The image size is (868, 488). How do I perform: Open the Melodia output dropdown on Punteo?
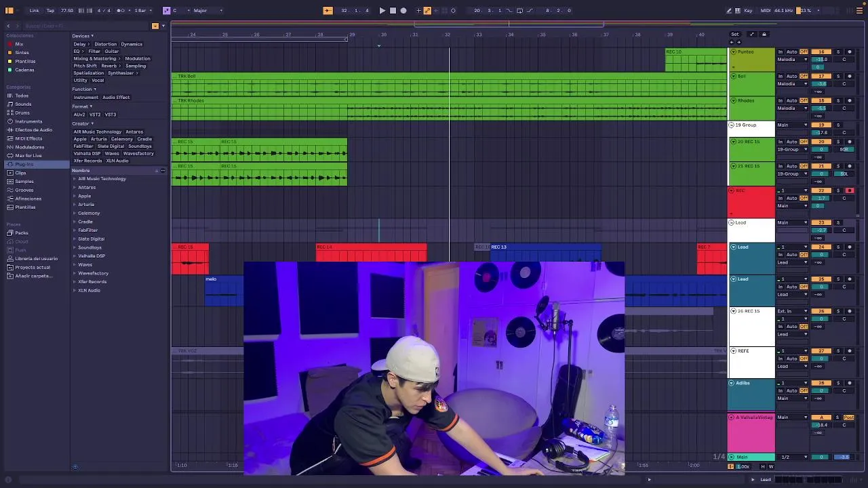point(792,60)
